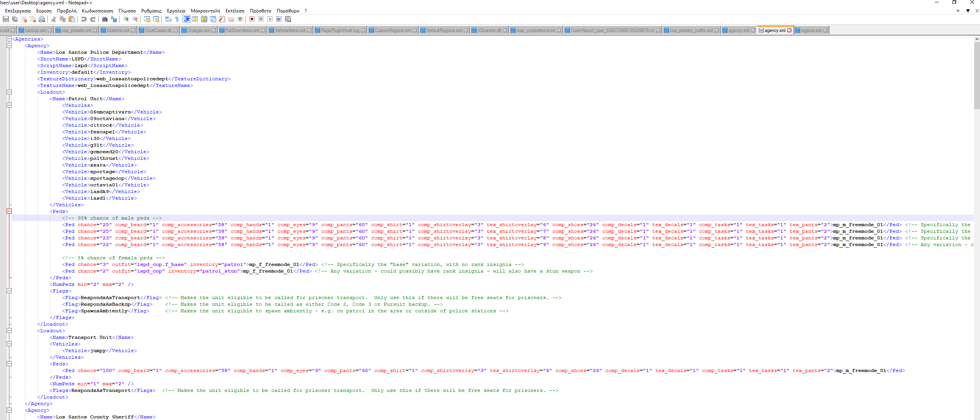
Task: Collapse the root Agencies fold marker
Action: pos(9,39)
